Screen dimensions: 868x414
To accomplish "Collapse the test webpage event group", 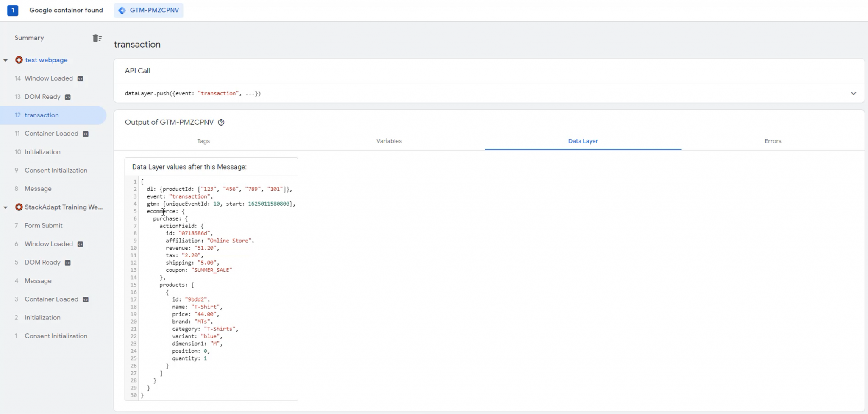I will (x=6, y=60).
